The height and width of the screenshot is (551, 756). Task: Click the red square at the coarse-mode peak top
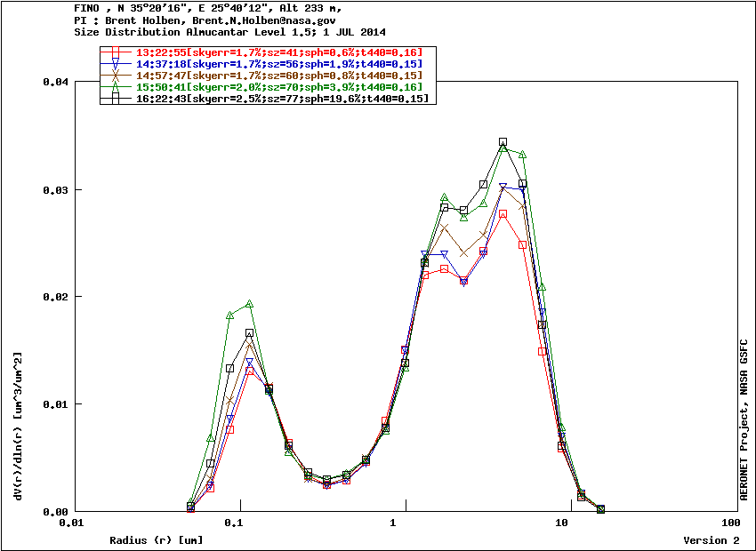503,214
